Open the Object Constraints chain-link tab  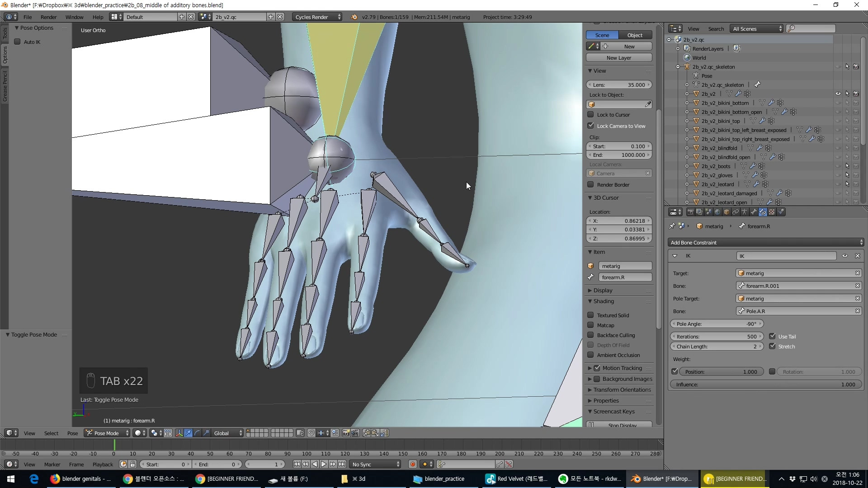pyautogui.click(x=736, y=212)
